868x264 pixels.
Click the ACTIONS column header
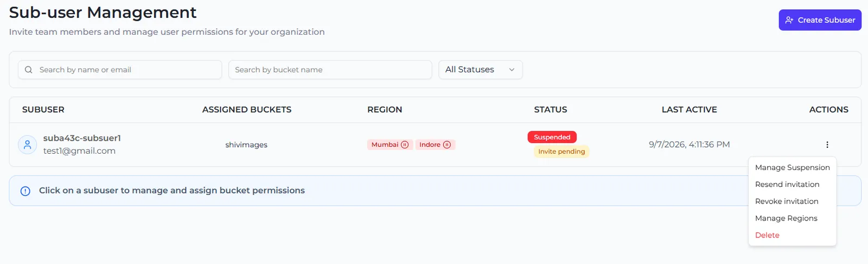coord(829,110)
